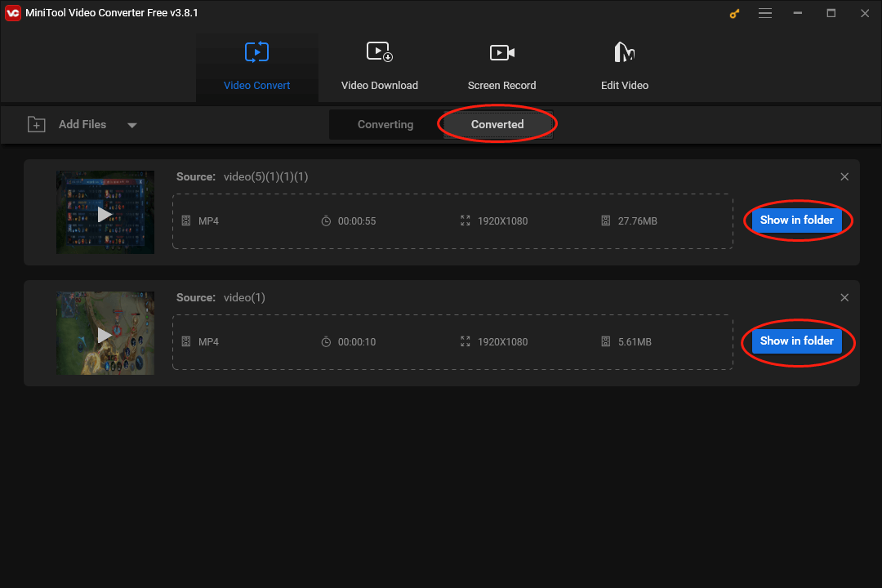
Task: Click the key register icon
Action: click(x=734, y=14)
